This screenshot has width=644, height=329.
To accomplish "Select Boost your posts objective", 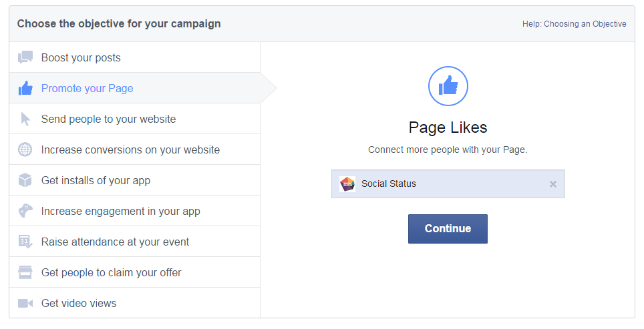I will click(x=81, y=57).
